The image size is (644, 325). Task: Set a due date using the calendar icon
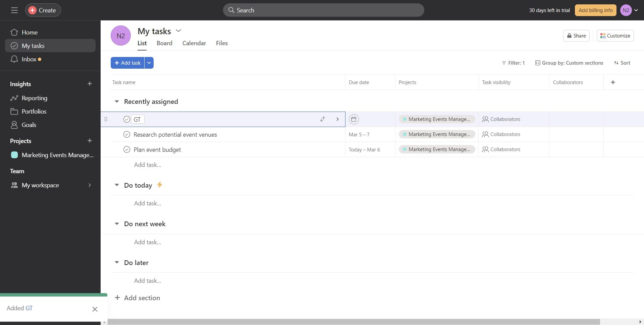tap(354, 119)
